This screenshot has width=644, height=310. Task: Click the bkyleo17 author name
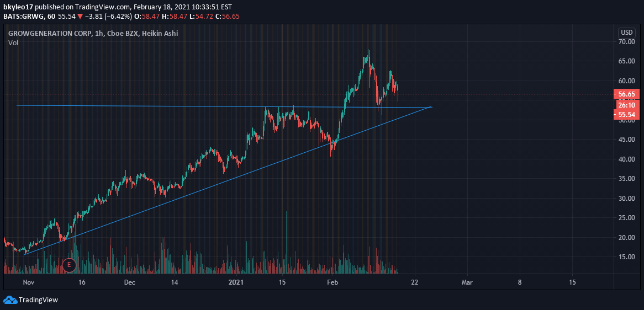point(17,7)
